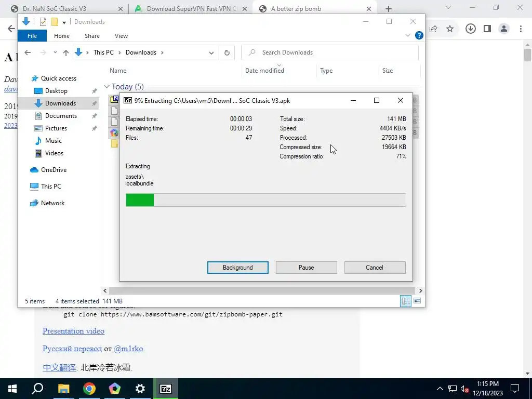Open 7-Zip from the taskbar

point(166,389)
